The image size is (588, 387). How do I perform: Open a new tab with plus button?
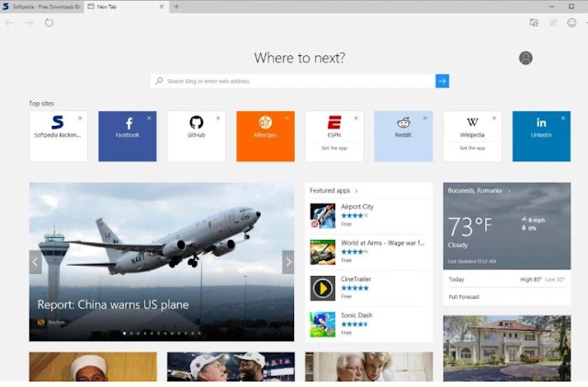tap(176, 6)
